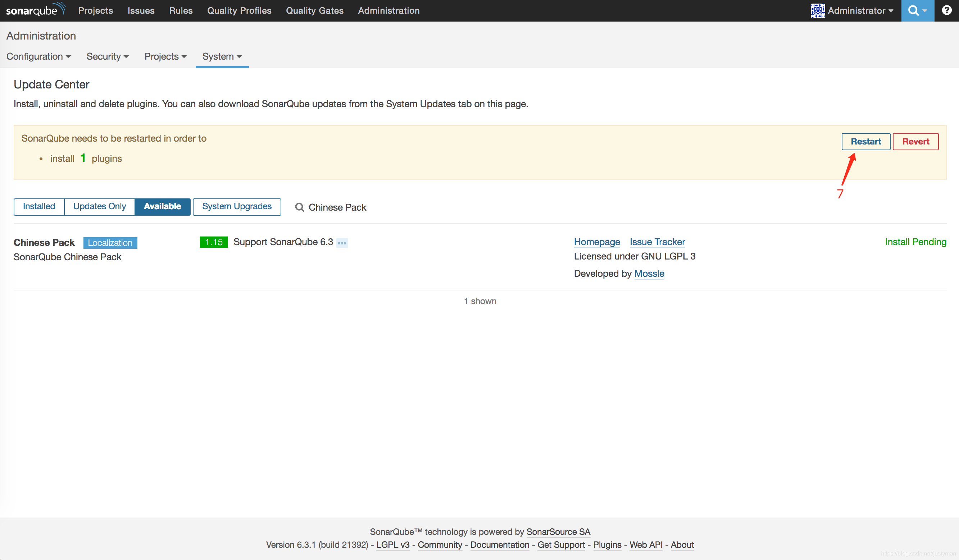Open the Web API footer link

click(646, 545)
